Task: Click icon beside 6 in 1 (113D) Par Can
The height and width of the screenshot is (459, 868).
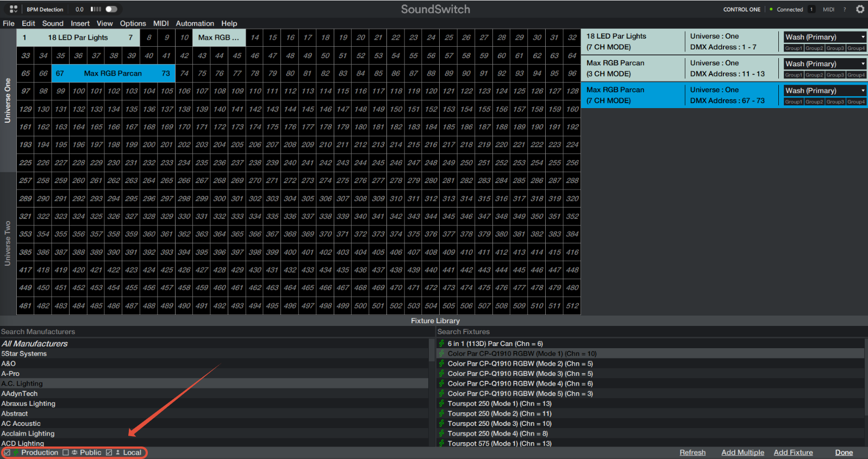Action: tap(442, 343)
